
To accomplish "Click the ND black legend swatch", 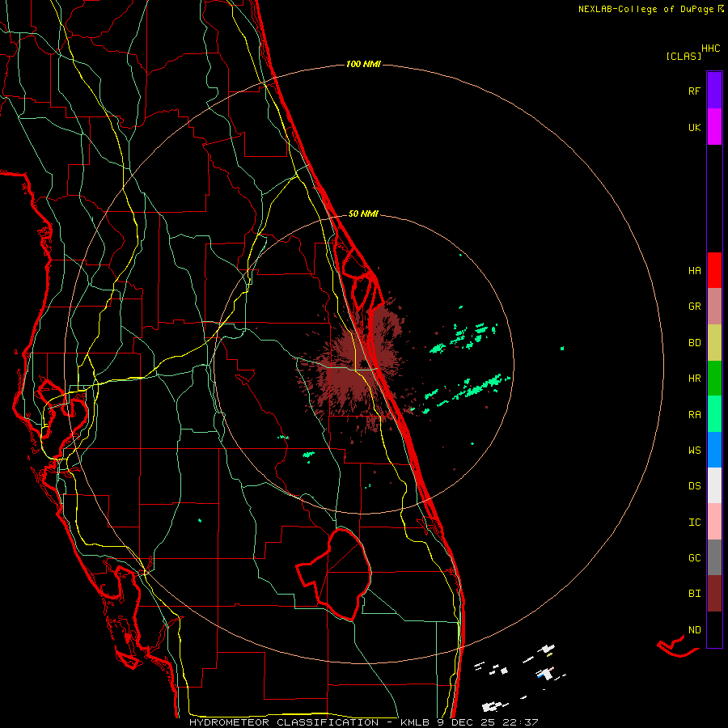I will click(714, 629).
